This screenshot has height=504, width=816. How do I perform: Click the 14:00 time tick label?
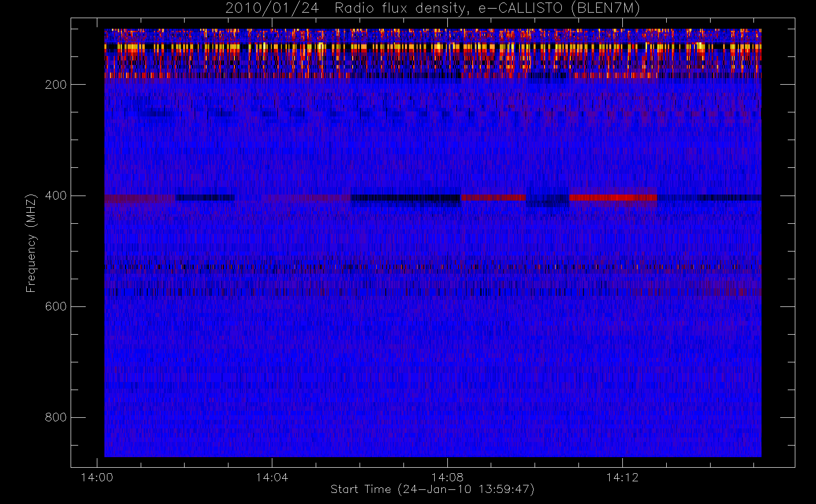97,477
